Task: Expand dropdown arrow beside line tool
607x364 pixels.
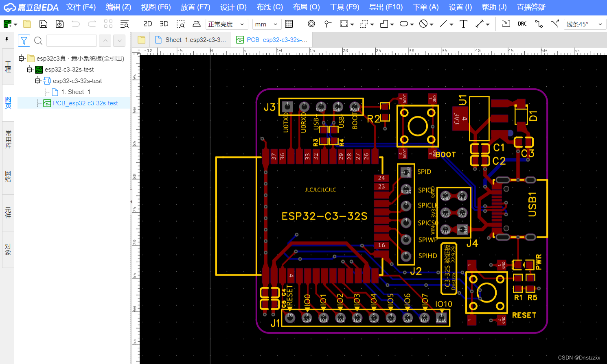Action: (x=451, y=24)
